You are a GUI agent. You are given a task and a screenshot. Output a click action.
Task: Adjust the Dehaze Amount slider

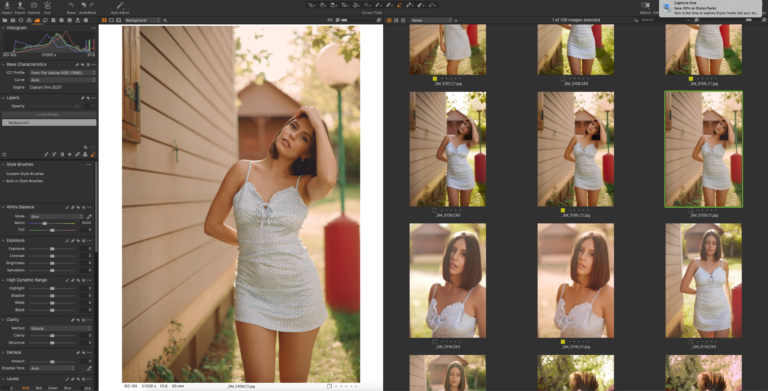52,361
